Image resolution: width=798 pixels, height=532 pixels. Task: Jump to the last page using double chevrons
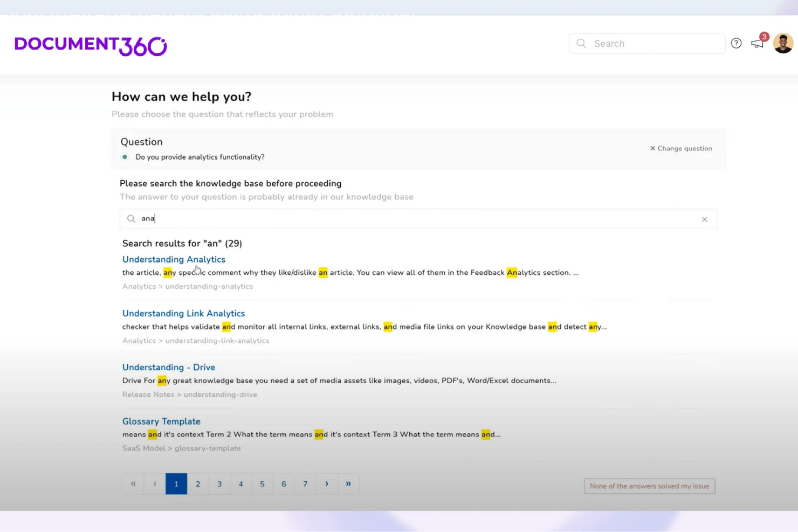pos(348,483)
